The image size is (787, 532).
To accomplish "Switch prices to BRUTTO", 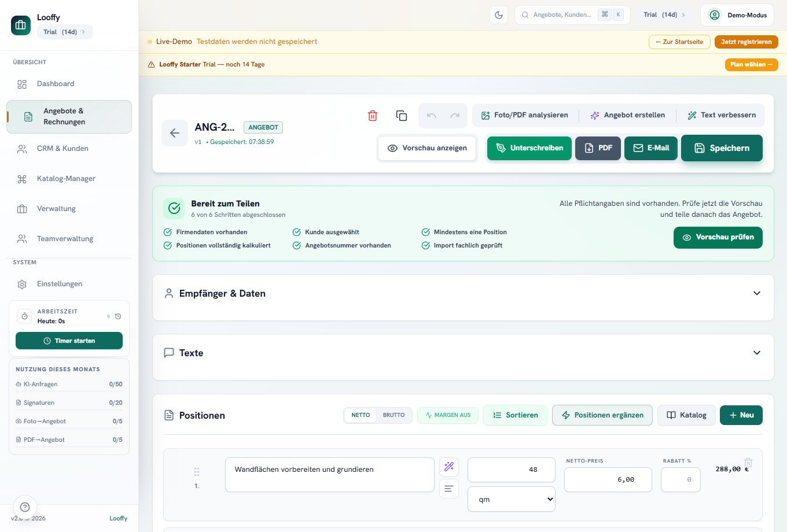I will [394, 415].
